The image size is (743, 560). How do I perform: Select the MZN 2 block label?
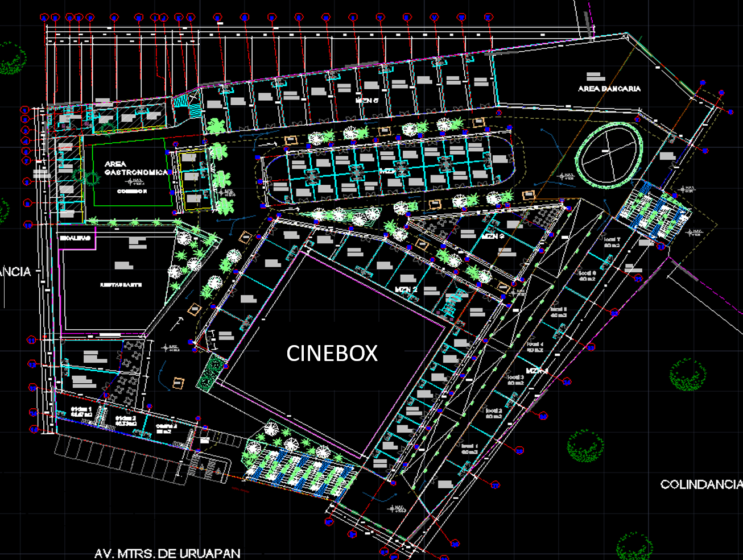(x=406, y=290)
